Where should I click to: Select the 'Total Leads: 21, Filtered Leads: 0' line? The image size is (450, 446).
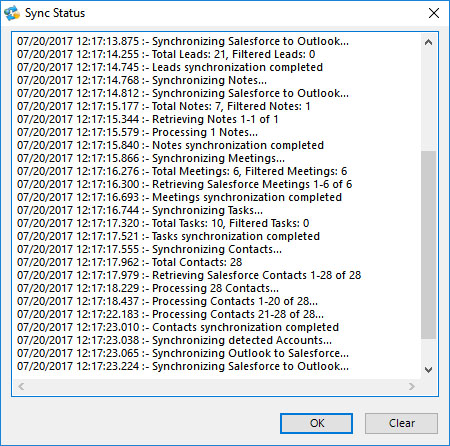pyautogui.click(x=166, y=54)
